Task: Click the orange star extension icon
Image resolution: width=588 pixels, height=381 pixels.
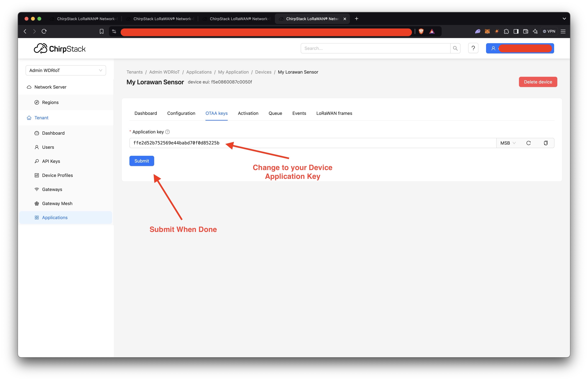Action: tap(497, 31)
